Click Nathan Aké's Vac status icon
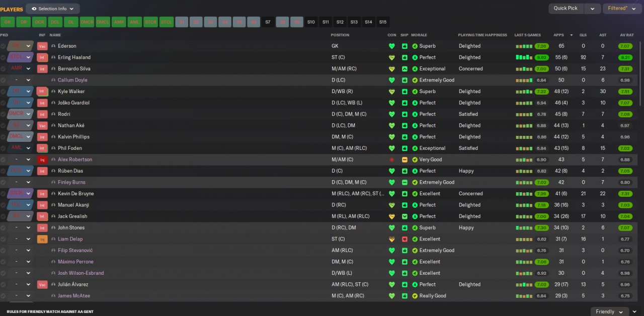Viewport: 644px width, 316px height. coord(42,125)
